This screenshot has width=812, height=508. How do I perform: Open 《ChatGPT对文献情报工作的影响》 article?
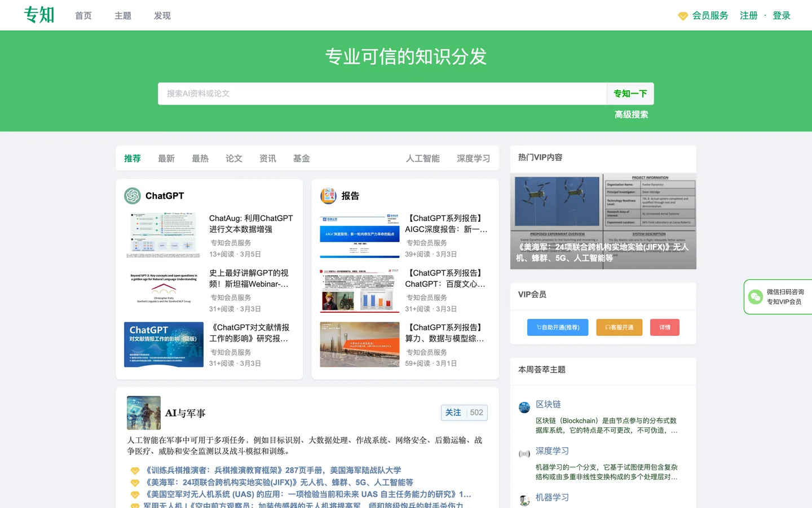(x=249, y=333)
